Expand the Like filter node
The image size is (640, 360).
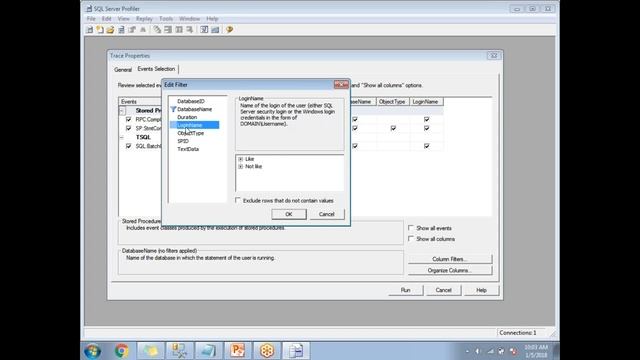point(240,159)
